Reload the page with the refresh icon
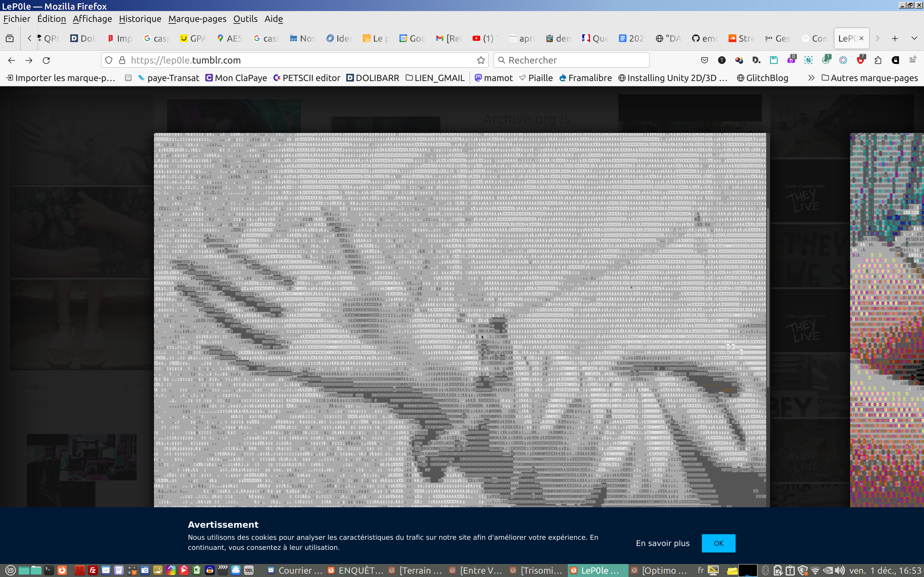 click(x=46, y=60)
